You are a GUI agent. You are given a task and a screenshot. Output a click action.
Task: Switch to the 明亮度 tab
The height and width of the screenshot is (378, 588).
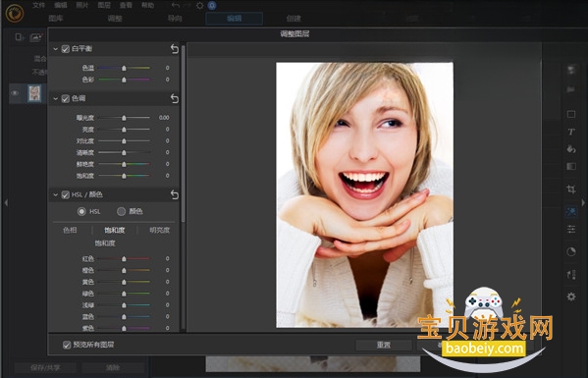159,231
